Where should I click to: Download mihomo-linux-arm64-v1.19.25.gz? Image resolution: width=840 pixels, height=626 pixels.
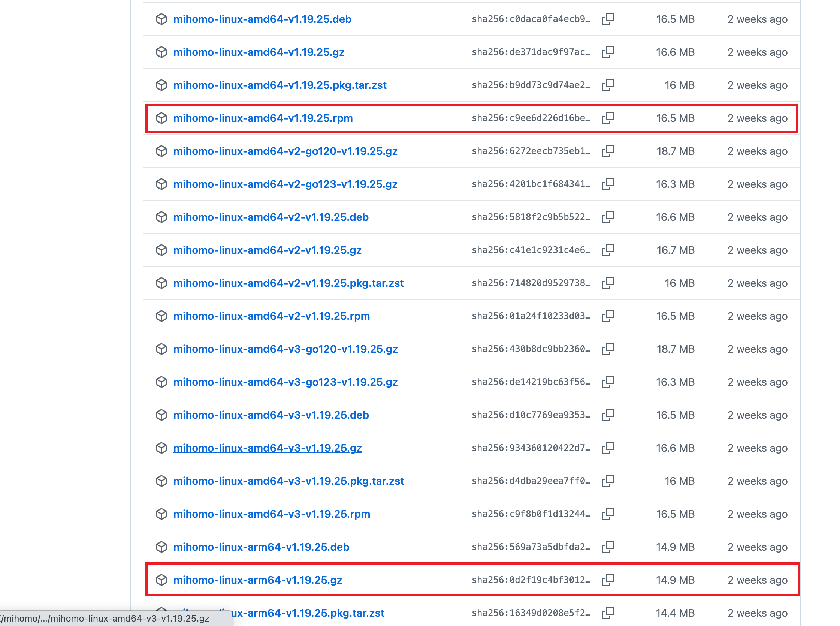(257, 580)
